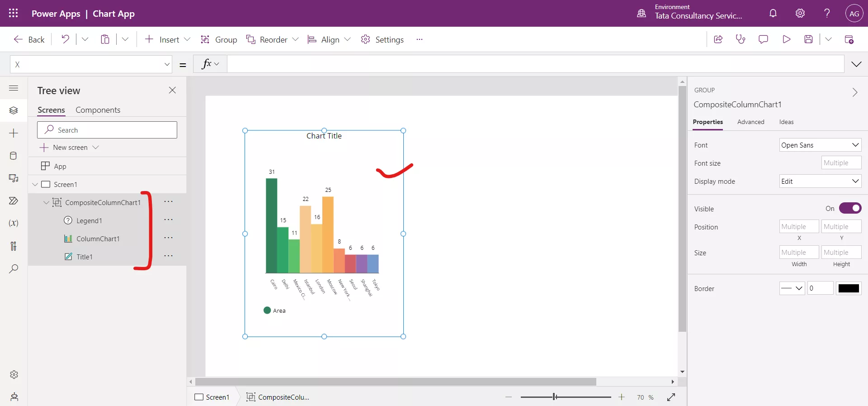Open the Insert menu

pos(167,39)
